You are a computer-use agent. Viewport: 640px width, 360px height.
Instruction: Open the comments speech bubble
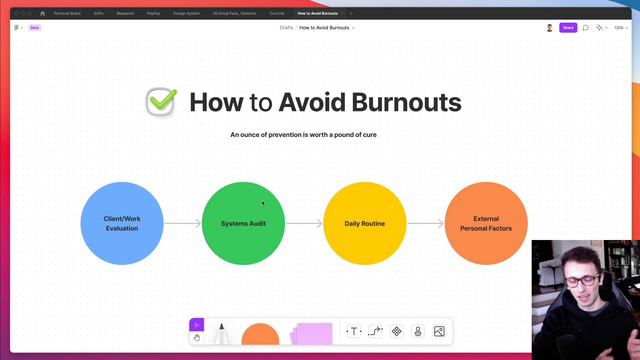pos(585,28)
